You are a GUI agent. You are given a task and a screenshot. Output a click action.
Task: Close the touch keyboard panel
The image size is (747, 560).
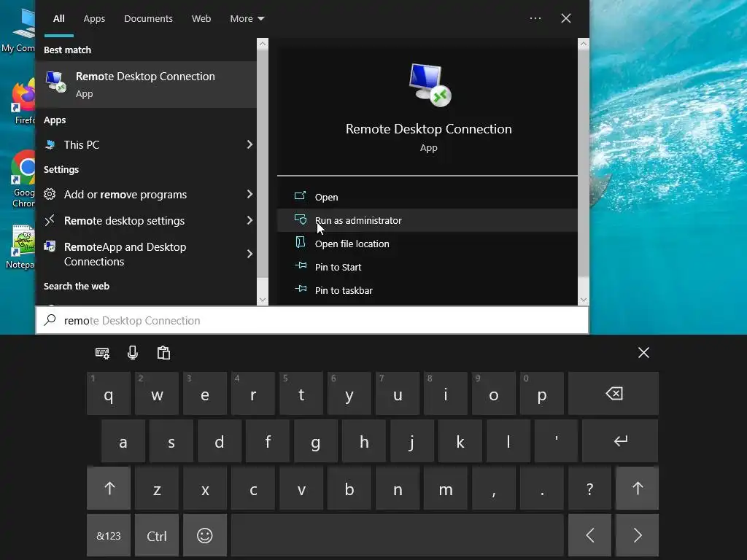(x=643, y=353)
